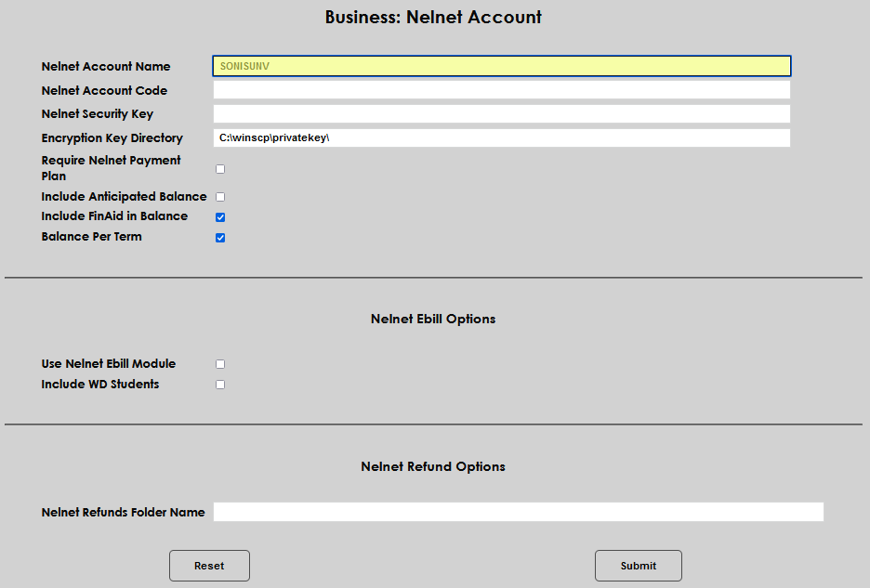The width and height of the screenshot is (870, 588).
Task: Click the Nelnet Account Name label
Action: (105, 66)
